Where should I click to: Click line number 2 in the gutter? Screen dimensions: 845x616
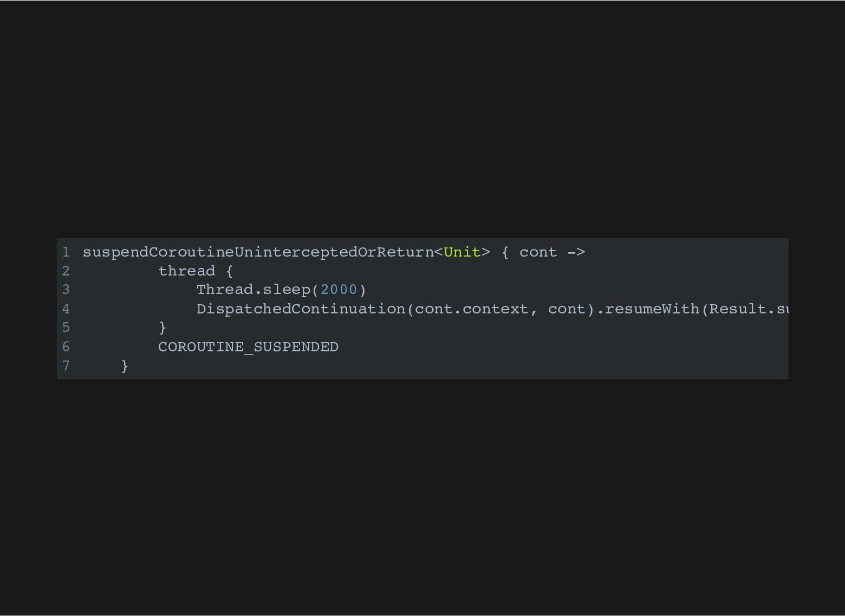66,271
